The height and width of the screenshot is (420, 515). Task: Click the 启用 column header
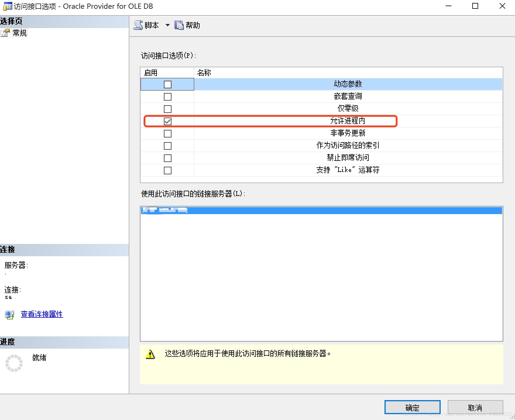[167, 73]
